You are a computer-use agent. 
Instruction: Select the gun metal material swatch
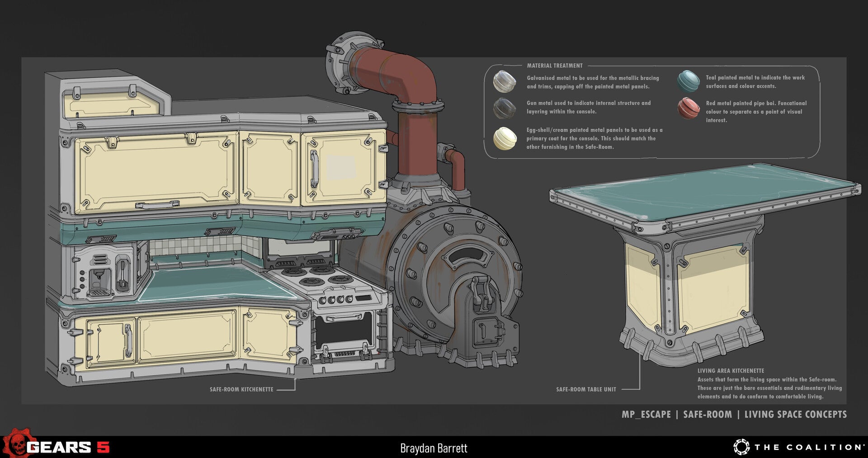pos(505,108)
